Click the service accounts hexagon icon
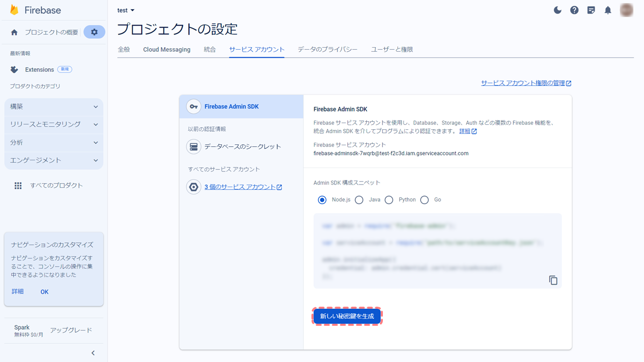Image resolution: width=644 pixels, height=362 pixels. pos(194,187)
